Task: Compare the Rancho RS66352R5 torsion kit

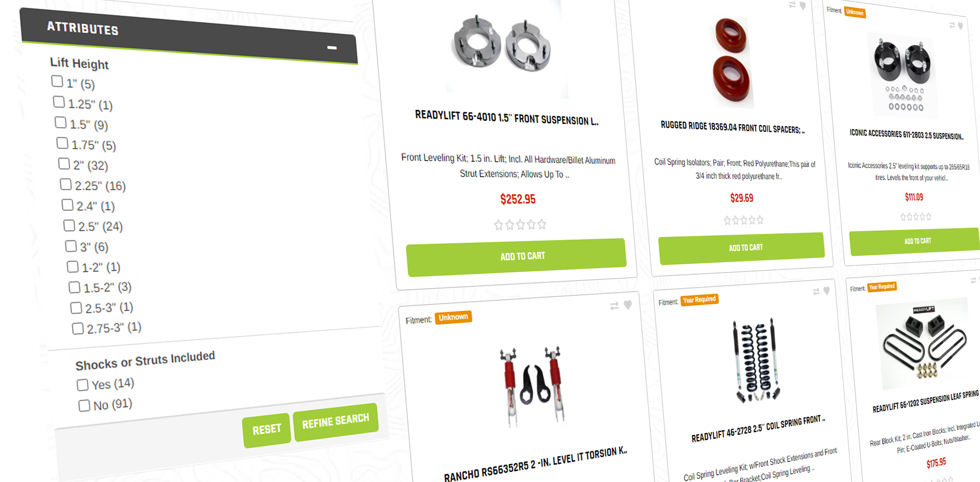Action: 614,306
